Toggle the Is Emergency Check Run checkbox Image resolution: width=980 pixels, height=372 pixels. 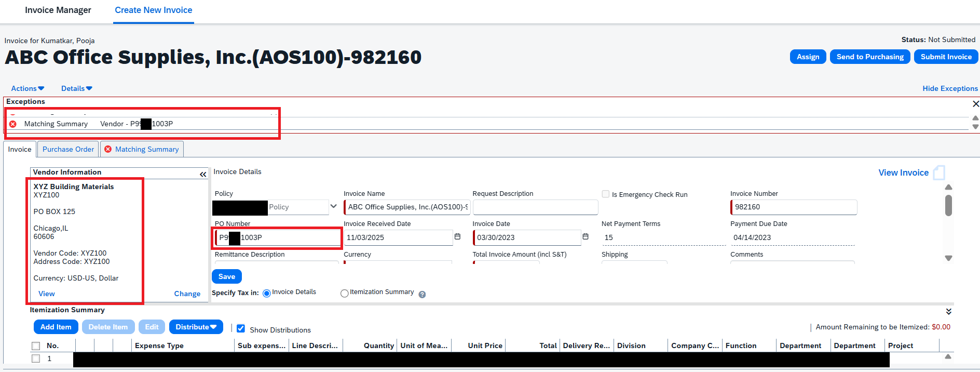point(605,194)
